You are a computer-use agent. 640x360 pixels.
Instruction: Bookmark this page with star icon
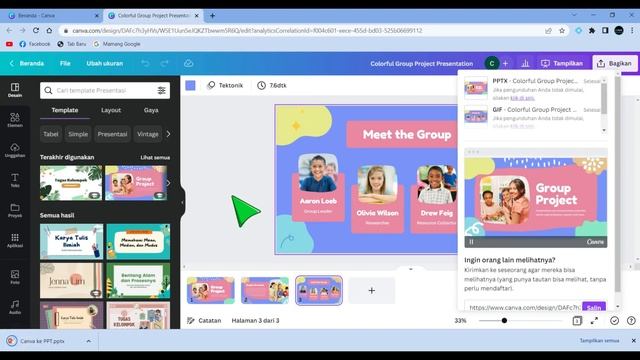point(562,31)
